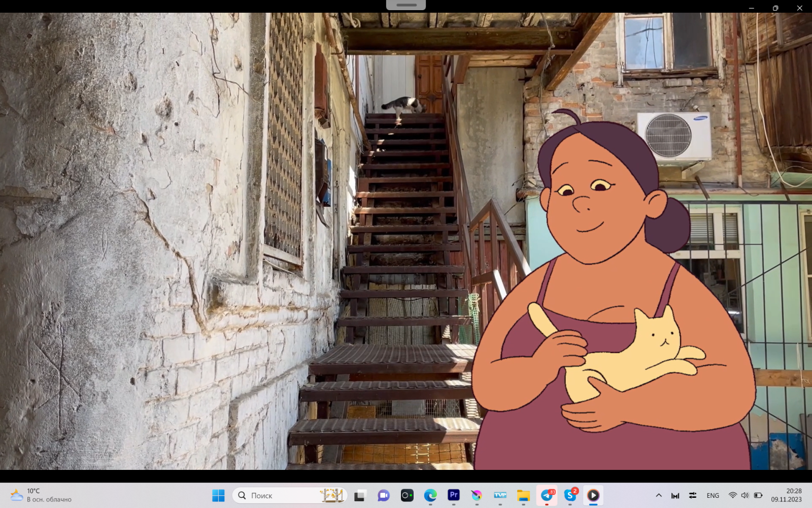The image size is (812, 508).
Task: Open Task View on the taskbar
Action: click(x=360, y=495)
